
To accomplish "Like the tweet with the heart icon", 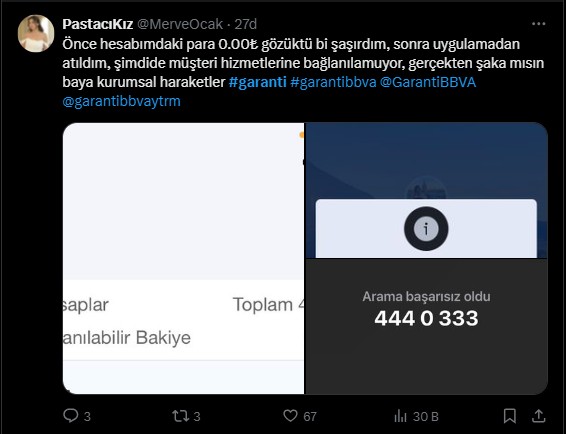I will tap(290, 416).
